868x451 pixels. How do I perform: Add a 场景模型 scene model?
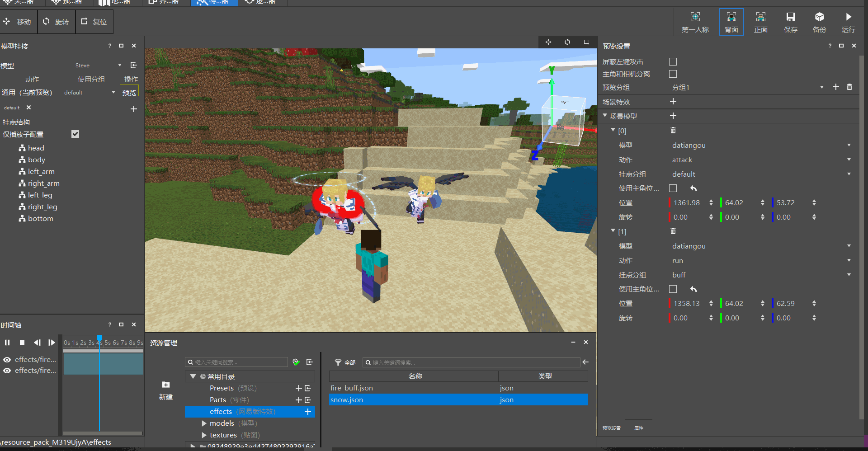point(673,116)
